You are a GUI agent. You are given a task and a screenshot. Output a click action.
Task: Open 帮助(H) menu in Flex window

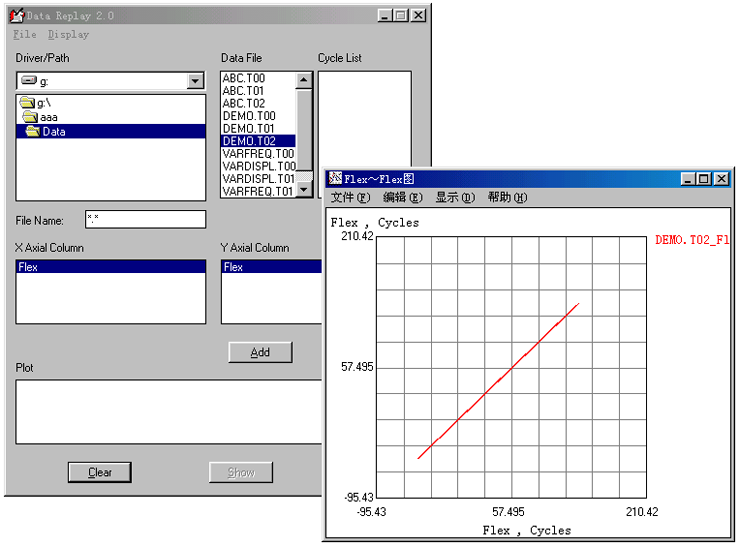tap(507, 197)
